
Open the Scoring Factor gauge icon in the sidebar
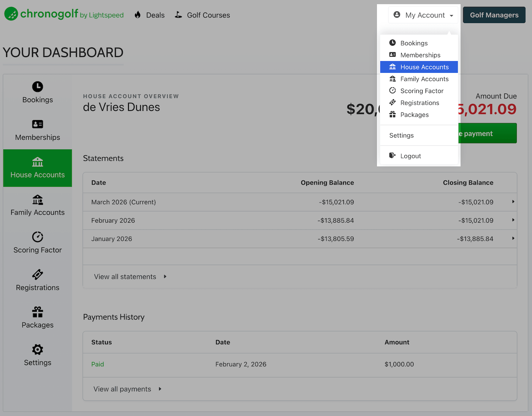pos(37,237)
